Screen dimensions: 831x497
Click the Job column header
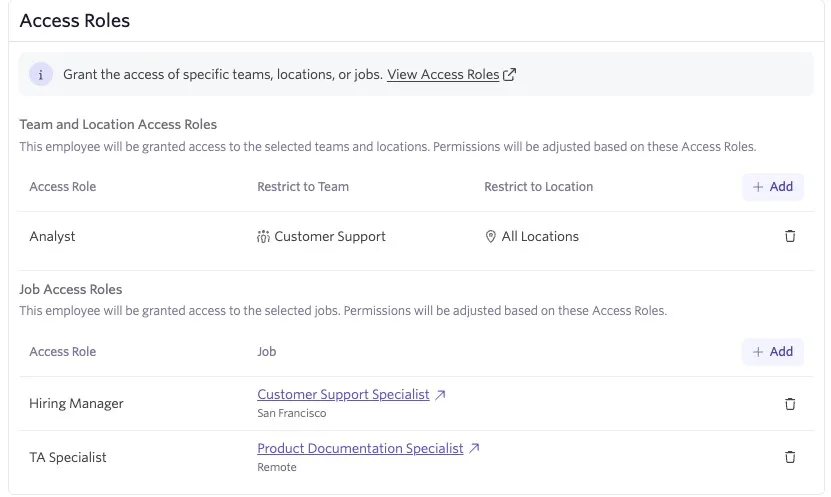click(x=267, y=352)
